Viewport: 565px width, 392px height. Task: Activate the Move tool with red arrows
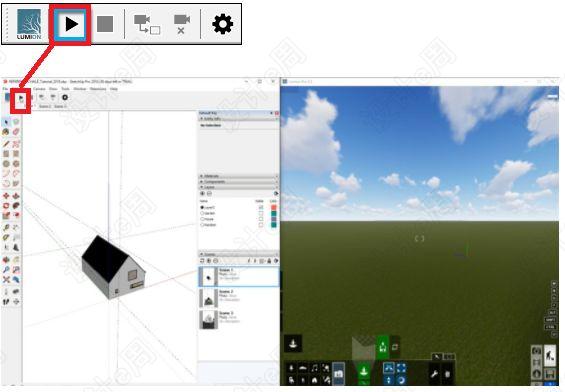point(6,196)
